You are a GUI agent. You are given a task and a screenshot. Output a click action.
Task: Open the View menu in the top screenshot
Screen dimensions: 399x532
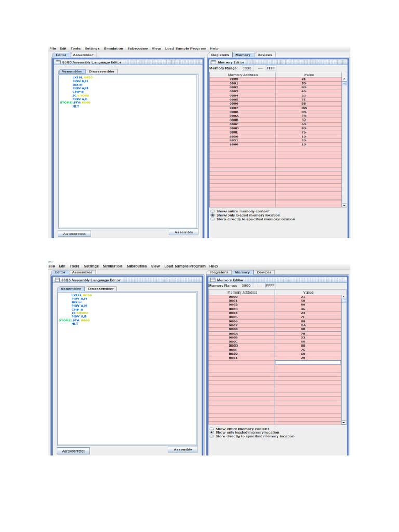click(x=156, y=48)
